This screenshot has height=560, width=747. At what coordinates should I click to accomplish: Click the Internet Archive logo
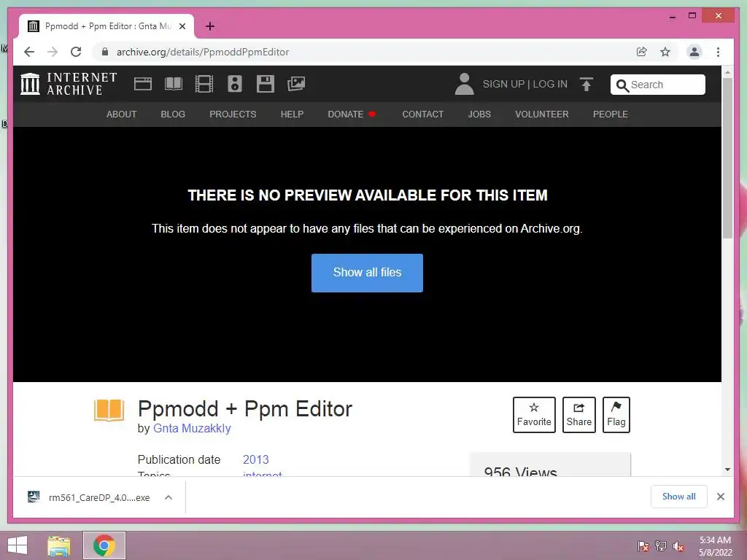69,84
